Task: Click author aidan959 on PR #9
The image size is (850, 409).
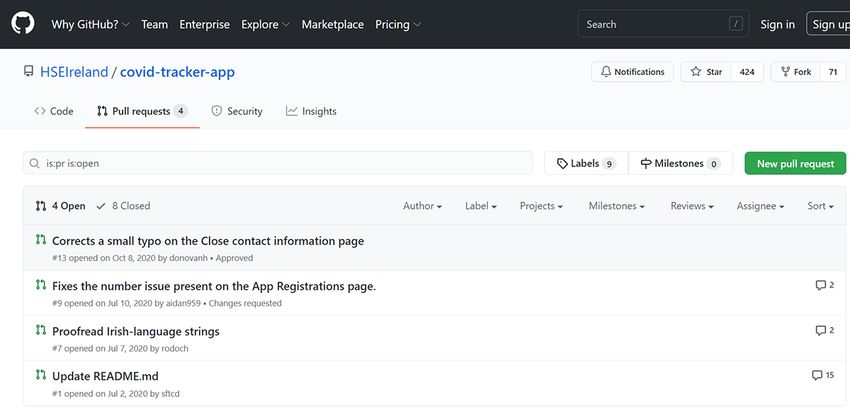Action: pyautogui.click(x=183, y=303)
